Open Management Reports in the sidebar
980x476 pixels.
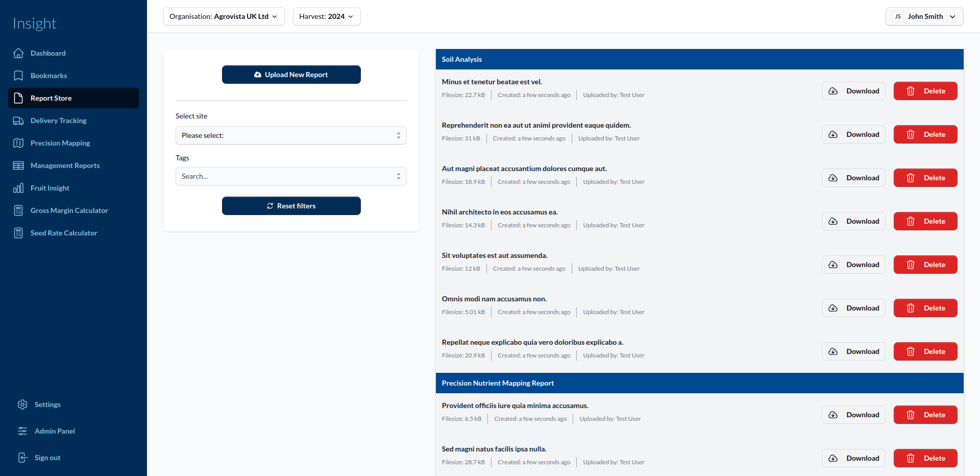pyautogui.click(x=65, y=165)
